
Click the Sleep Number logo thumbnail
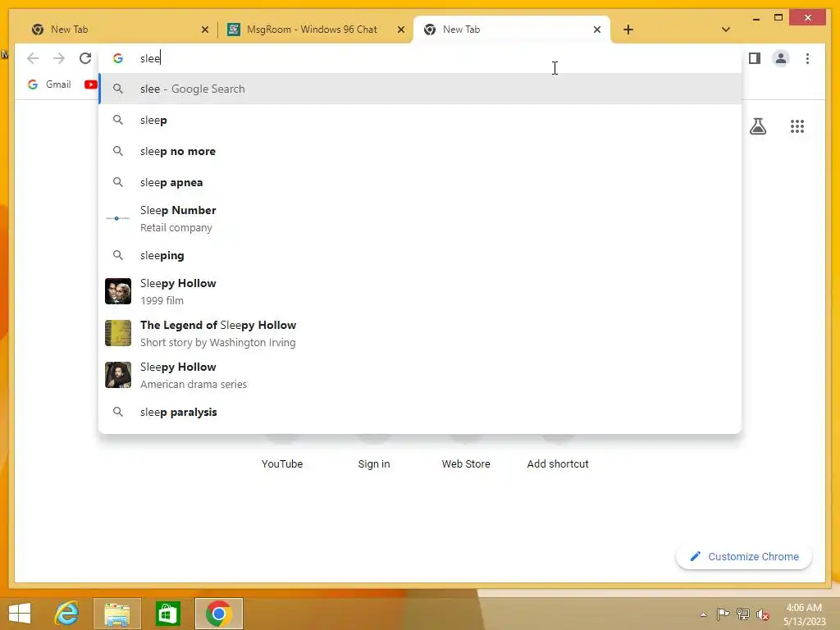pos(118,218)
